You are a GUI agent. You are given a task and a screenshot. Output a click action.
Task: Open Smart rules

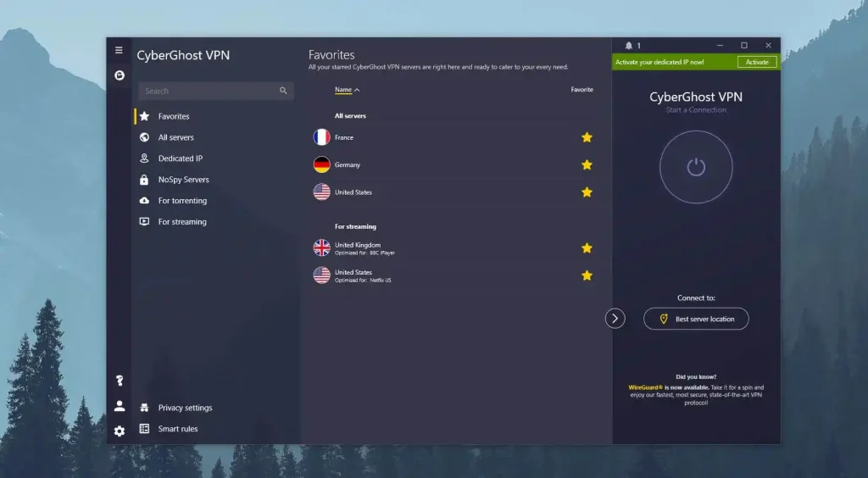178,429
